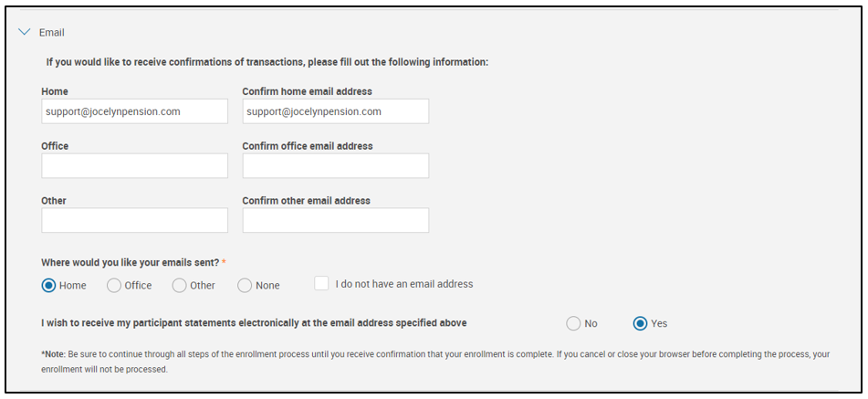
Task: Choose the Other radio for email destination
Action: pyautogui.click(x=179, y=285)
